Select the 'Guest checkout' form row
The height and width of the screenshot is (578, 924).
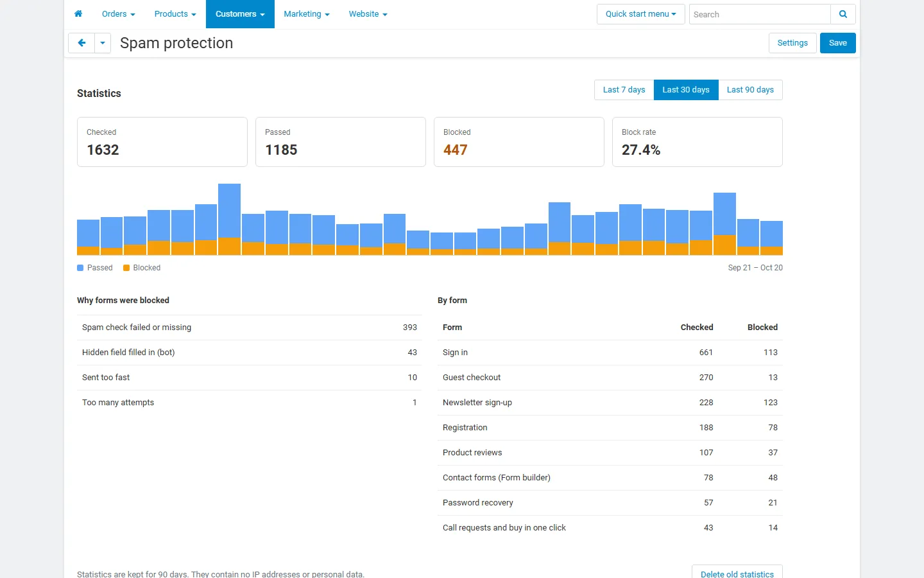click(610, 378)
